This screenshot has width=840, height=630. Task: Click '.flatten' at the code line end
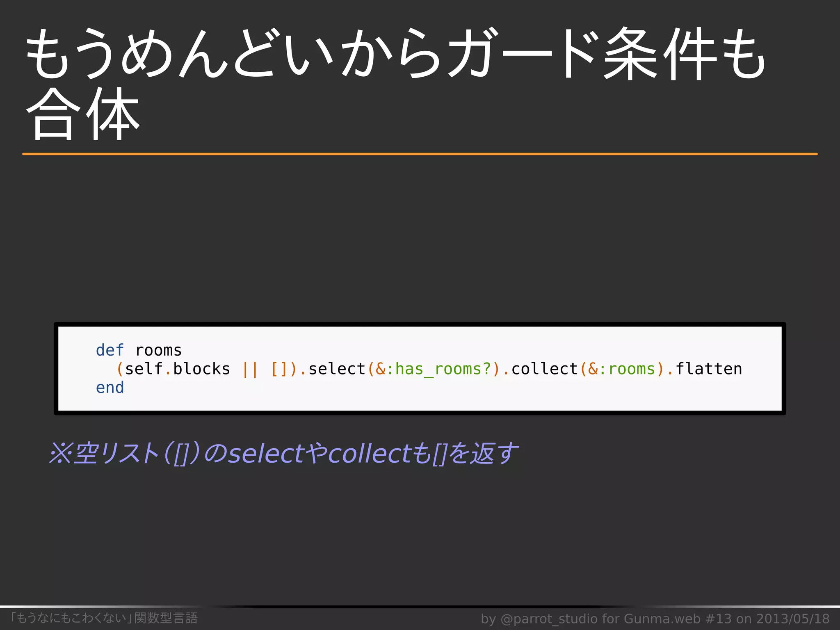pos(704,369)
